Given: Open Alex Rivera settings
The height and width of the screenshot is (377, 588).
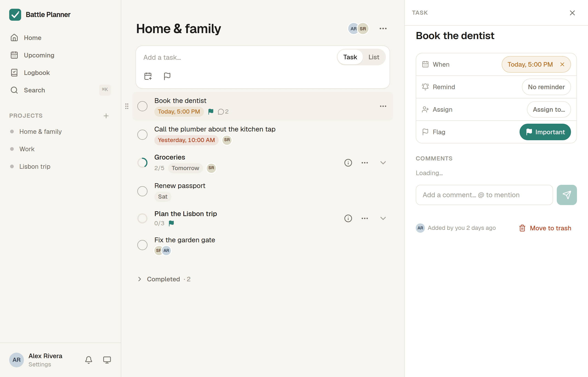Looking at the screenshot, I should pyautogui.click(x=36, y=360).
